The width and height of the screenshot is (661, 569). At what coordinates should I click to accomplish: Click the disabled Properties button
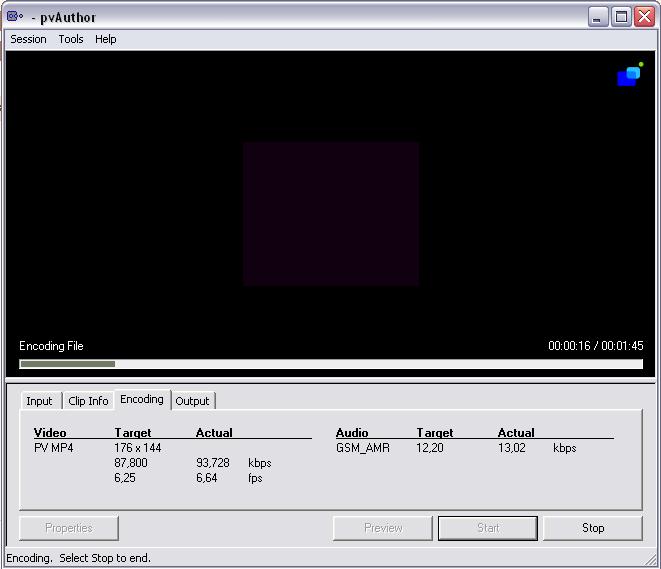(69, 528)
